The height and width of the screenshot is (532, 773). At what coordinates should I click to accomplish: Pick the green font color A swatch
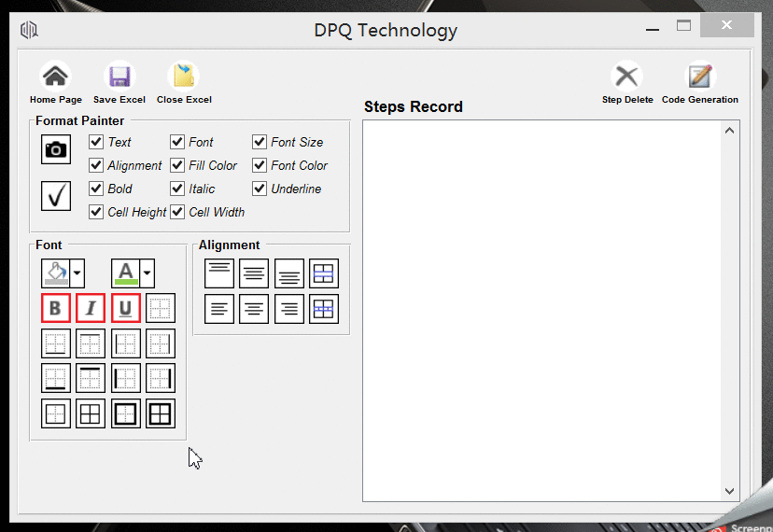point(126,273)
